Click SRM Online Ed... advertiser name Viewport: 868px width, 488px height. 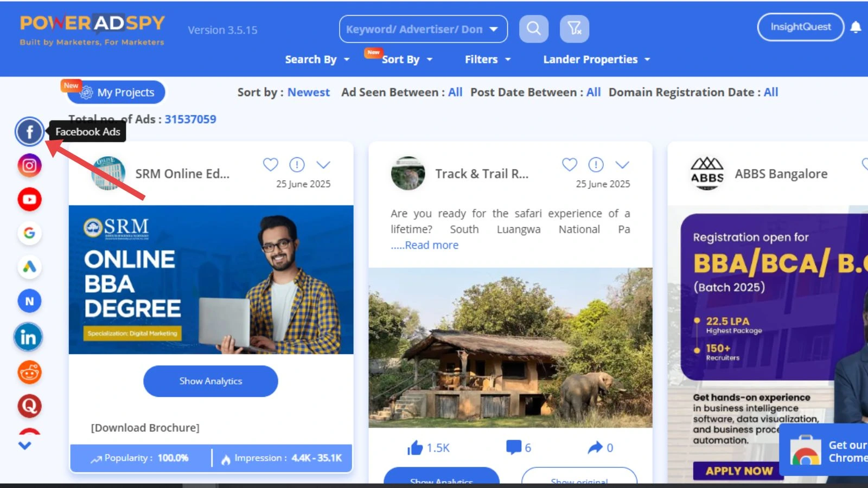coord(182,174)
